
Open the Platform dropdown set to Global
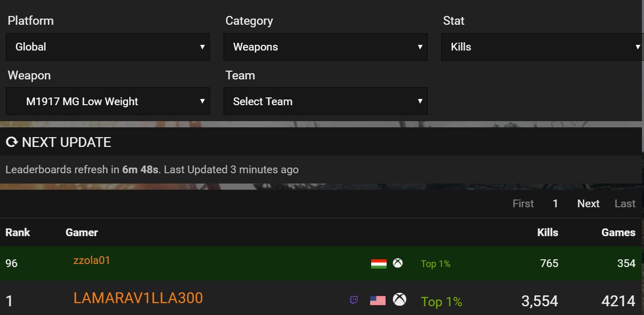(x=108, y=47)
